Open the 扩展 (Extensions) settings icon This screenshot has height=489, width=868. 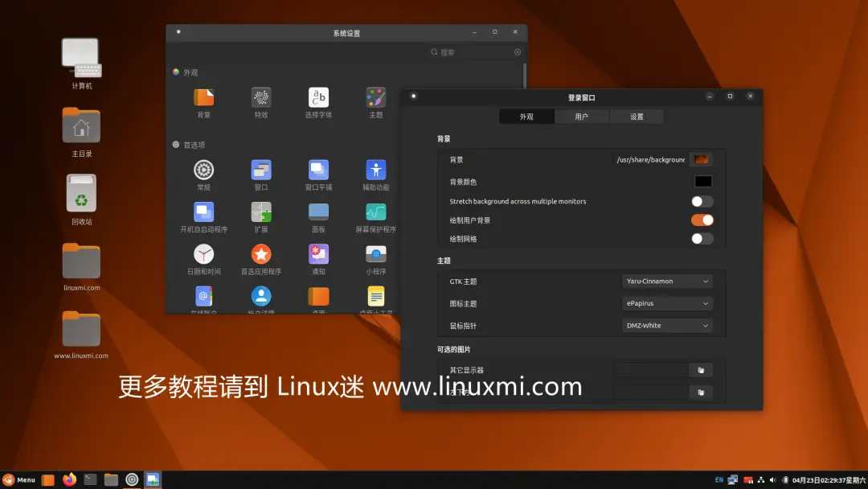(x=260, y=213)
